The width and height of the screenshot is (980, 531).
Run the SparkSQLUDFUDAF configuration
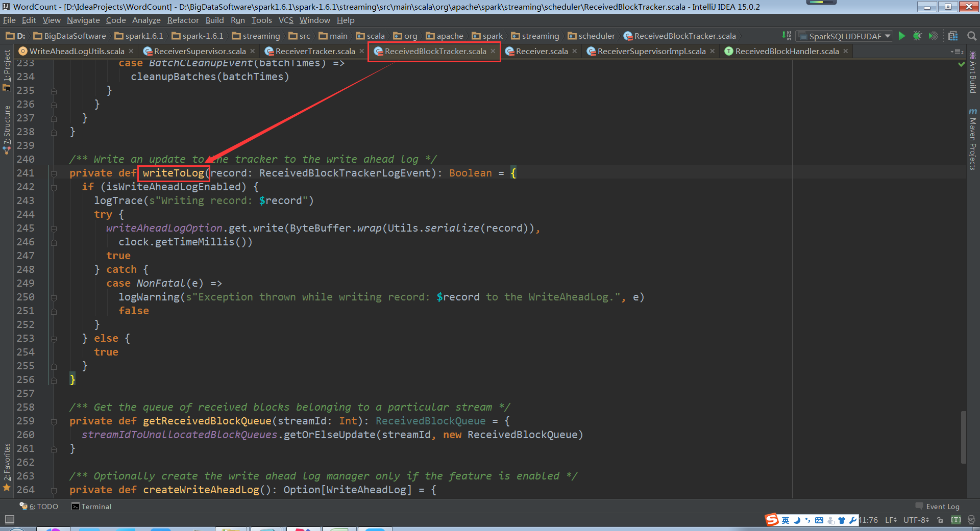(x=902, y=36)
